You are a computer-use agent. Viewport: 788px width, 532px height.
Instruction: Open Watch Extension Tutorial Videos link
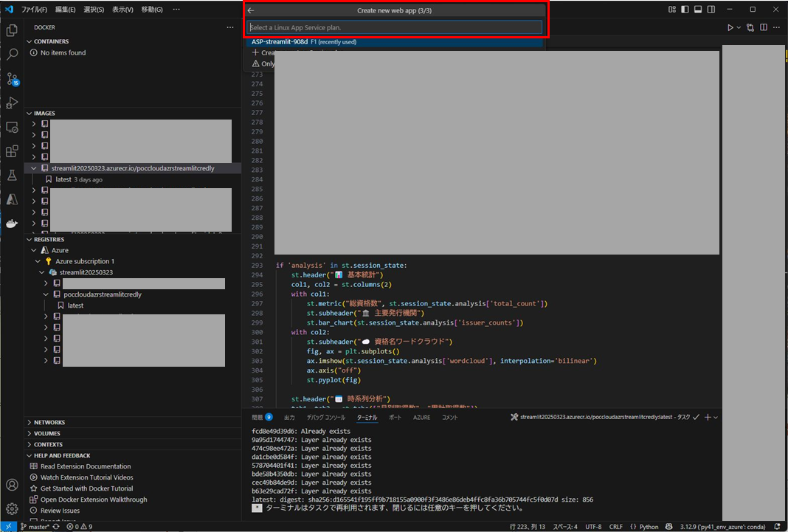[x=86, y=477]
